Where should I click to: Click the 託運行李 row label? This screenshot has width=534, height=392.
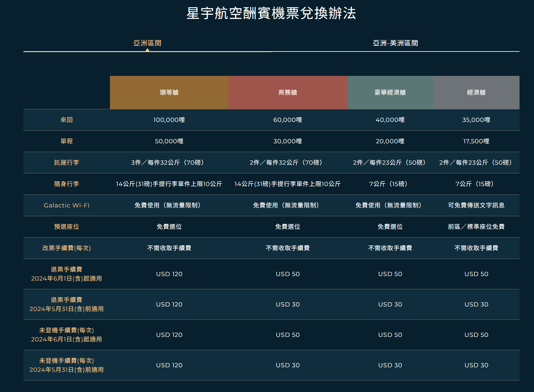click(x=67, y=163)
